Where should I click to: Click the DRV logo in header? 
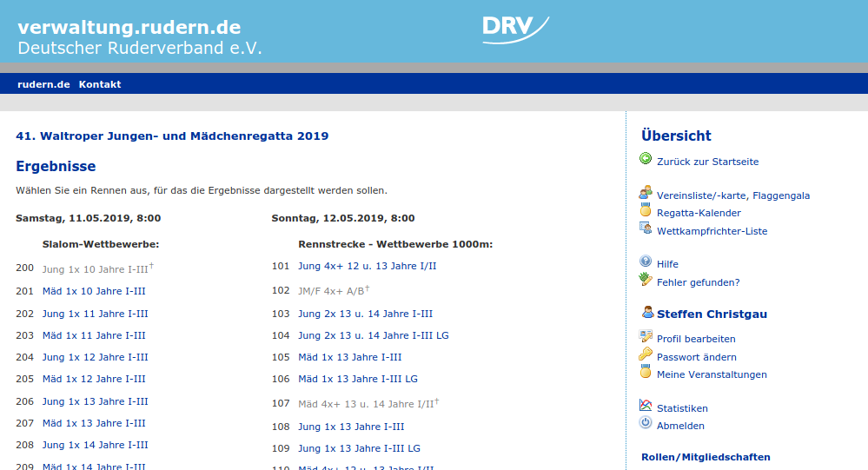[x=514, y=28]
